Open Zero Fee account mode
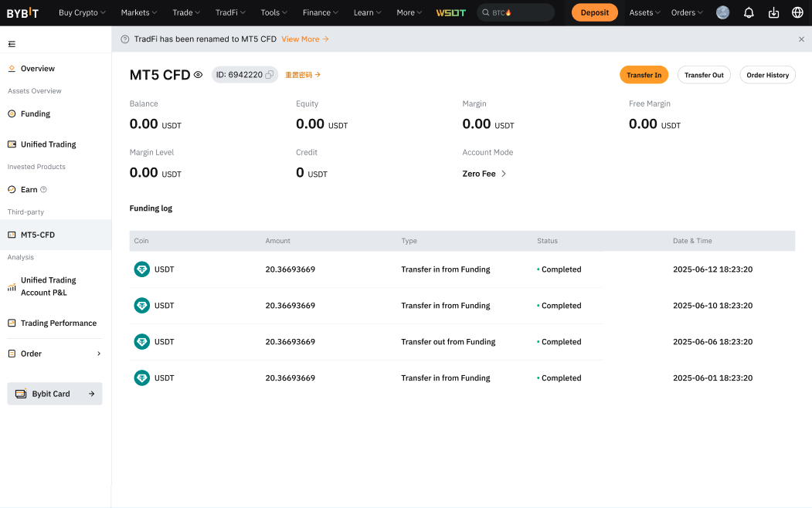Image resolution: width=812 pixels, height=508 pixels. click(x=484, y=174)
